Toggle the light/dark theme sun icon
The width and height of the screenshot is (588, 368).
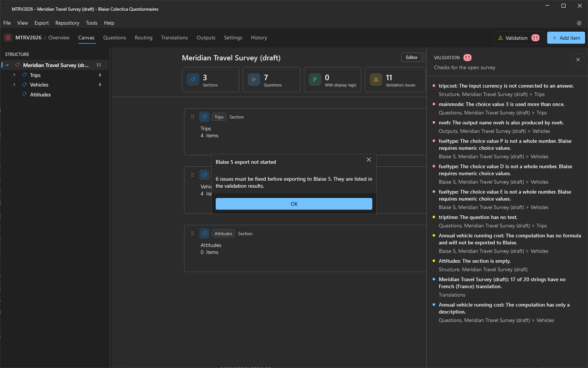point(579,23)
